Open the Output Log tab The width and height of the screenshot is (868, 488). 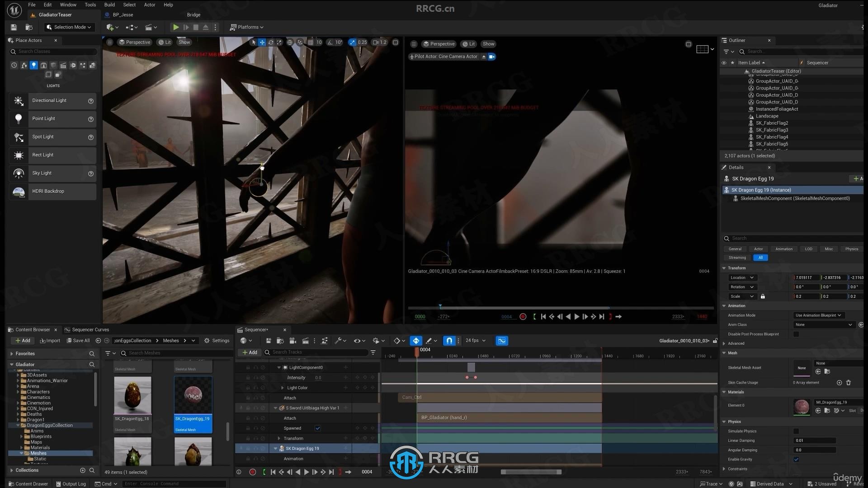pos(71,484)
